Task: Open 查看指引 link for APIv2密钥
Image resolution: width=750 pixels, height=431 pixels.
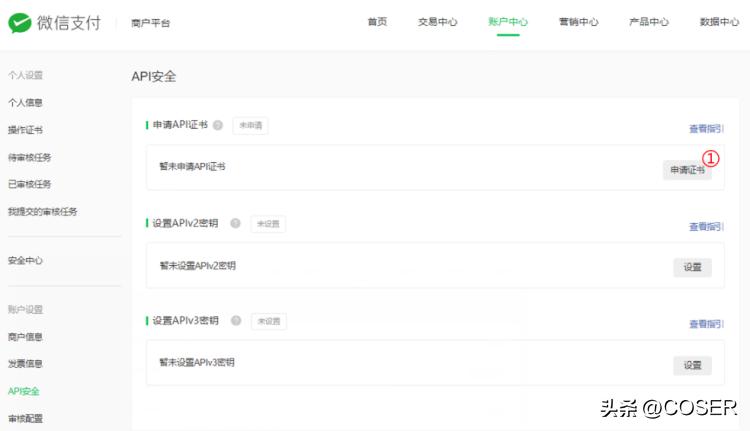Action: [706, 227]
